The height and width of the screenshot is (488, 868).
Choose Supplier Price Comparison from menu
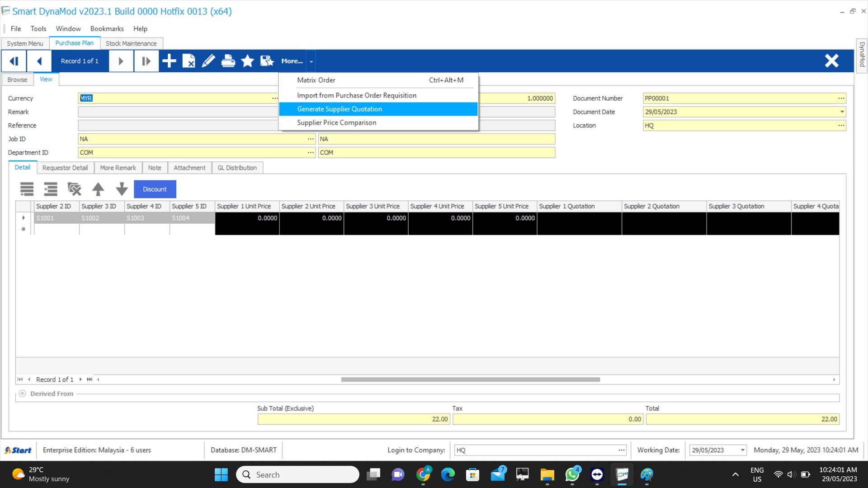[x=336, y=122]
